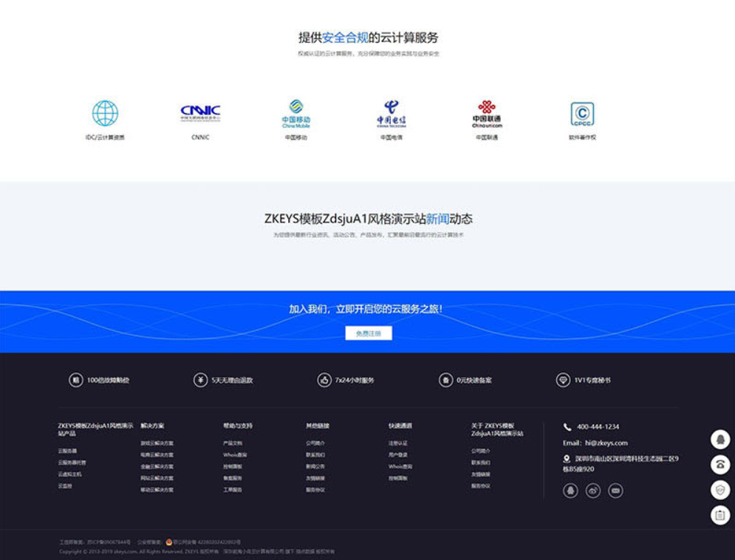Click the 加入我们，立即开启您的云服务之旅 banner text

(x=366, y=310)
